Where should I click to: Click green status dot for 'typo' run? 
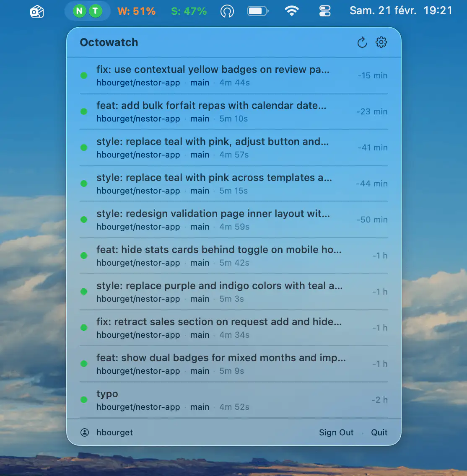(x=84, y=400)
